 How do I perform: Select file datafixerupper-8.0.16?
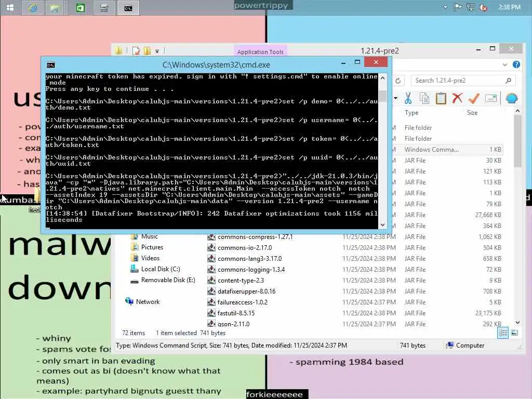point(246,291)
